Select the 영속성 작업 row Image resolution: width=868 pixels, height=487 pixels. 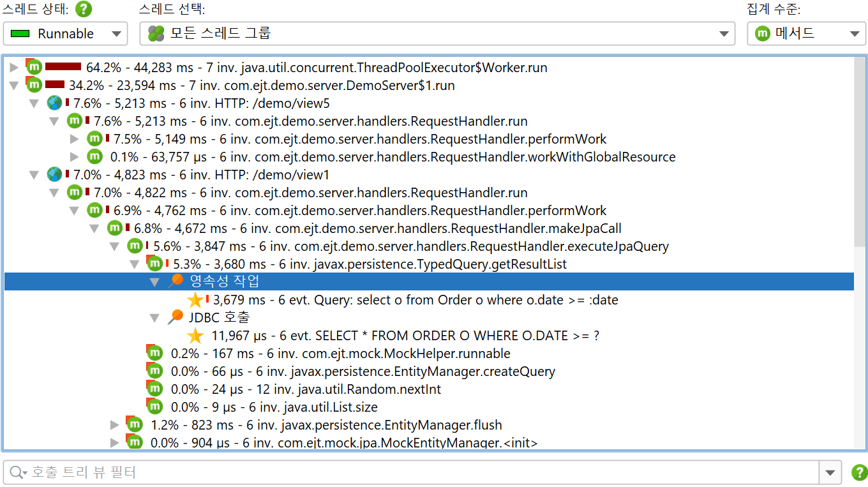[429, 282]
